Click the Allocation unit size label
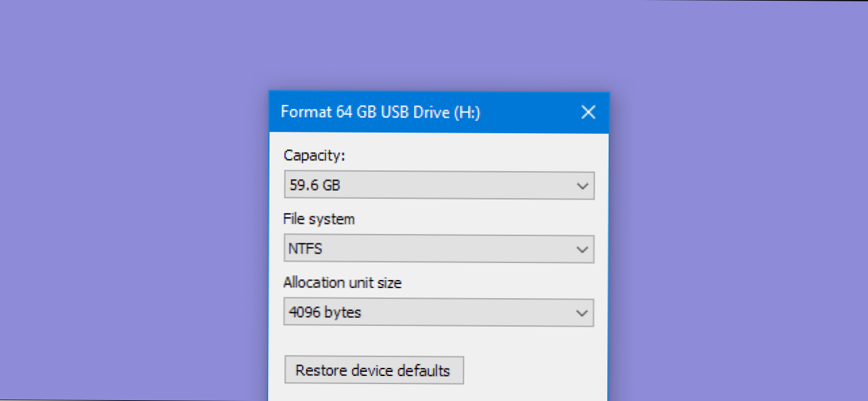Image resolution: width=868 pixels, height=401 pixels. pyautogui.click(x=342, y=283)
